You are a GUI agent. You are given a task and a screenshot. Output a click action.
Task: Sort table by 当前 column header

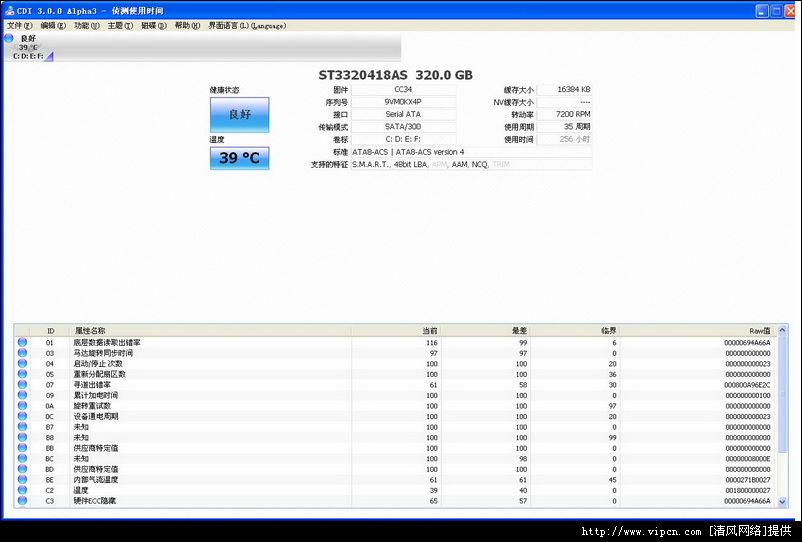(396, 331)
